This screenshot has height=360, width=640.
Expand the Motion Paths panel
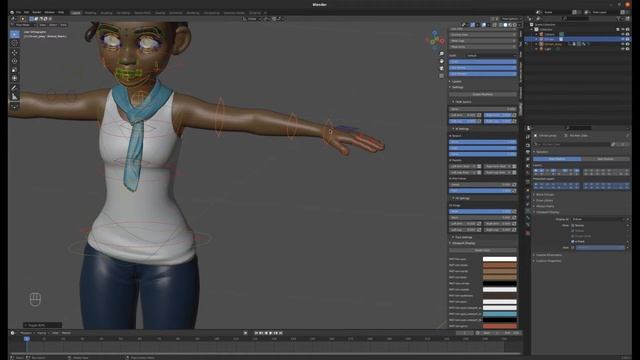pyautogui.click(x=545, y=206)
